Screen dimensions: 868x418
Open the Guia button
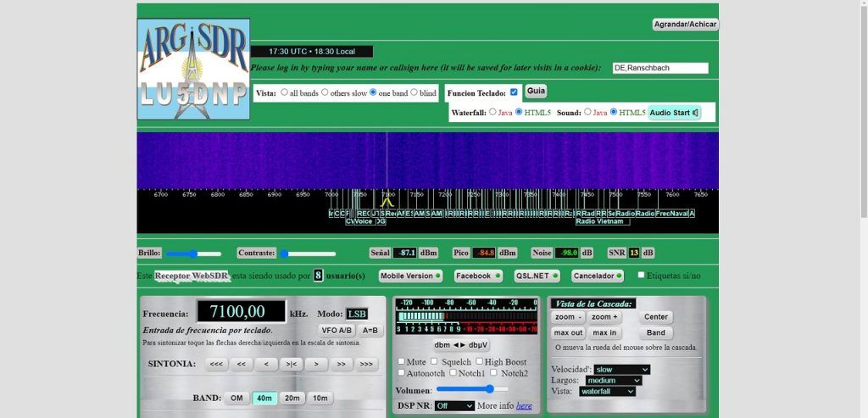[536, 91]
